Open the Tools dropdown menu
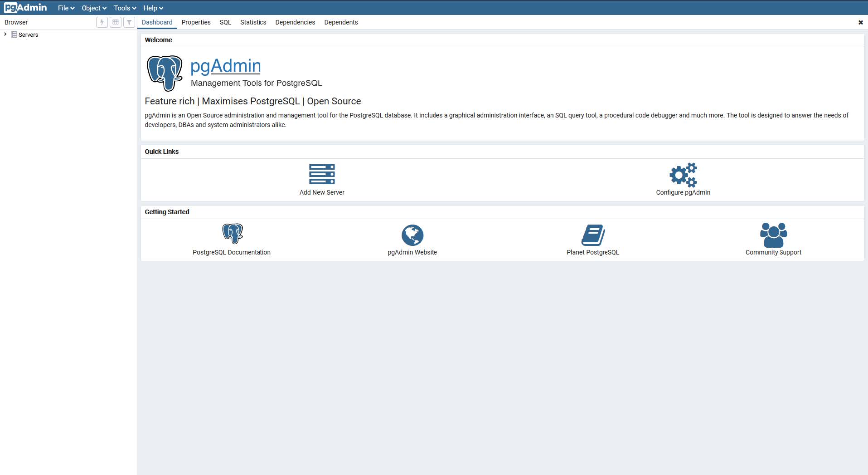 pyautogui.click(x=125, y=8)
